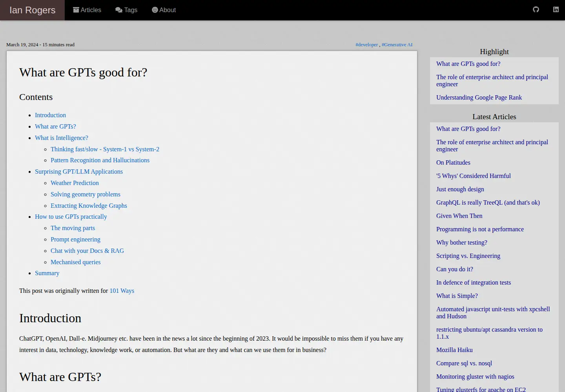
Task: Go to 'Mechanised queries' subsection
Action: pyautogui.click(x=75, y=262)
